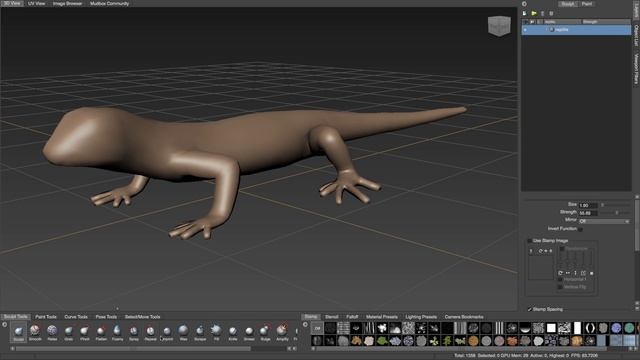Switch to the Paint Tools tab
Image resolution: width=640 pixels, height=360 pixels.
click(46, 317)
